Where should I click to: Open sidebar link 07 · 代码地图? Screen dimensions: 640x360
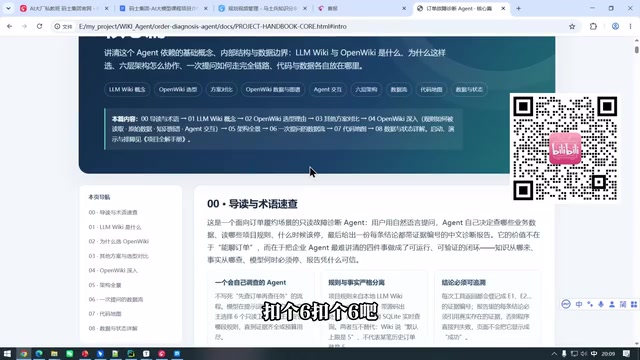click(105, 314)
